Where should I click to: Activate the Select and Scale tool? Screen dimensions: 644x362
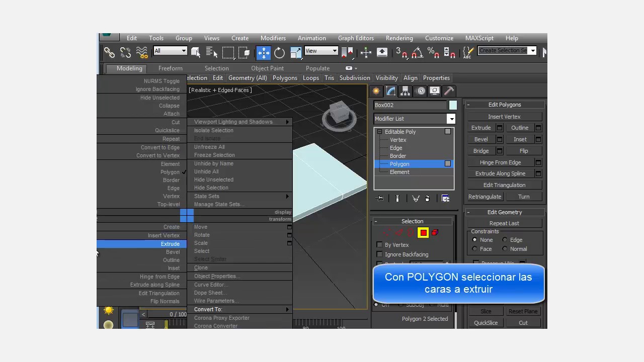click(x=296, y=52)
